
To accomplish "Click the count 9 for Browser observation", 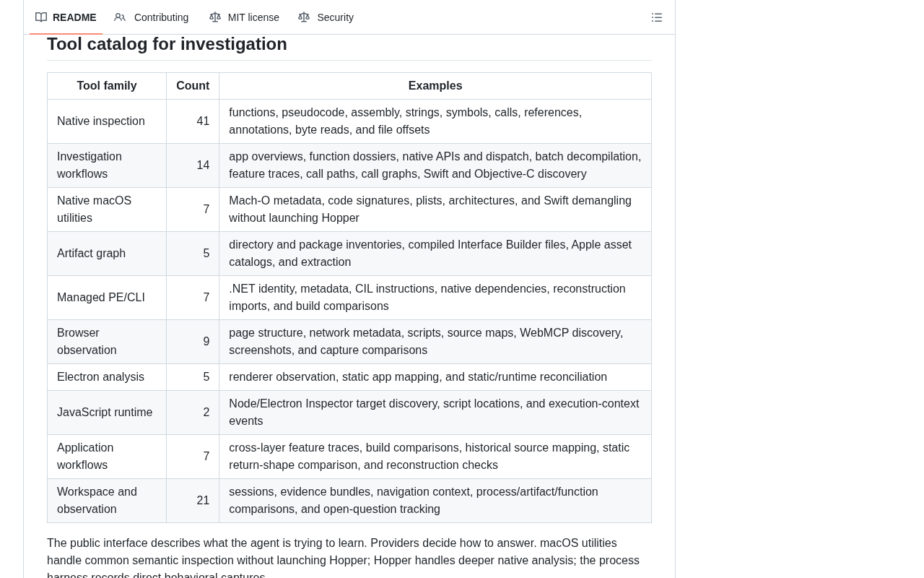I will (x=206, y=342).
